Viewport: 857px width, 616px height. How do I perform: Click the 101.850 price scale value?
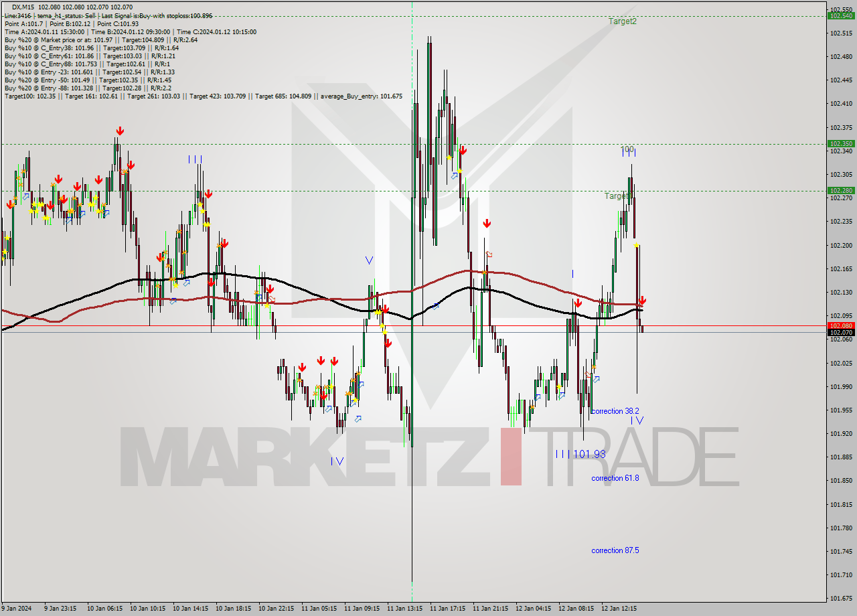click(x=841, y=481)
